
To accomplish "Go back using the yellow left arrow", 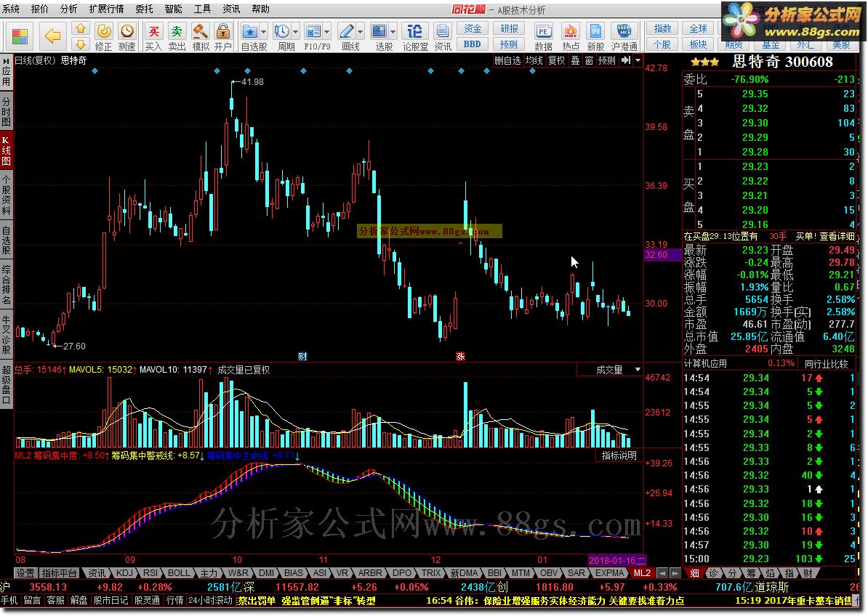I will pyautogui.click(x=52, y=36).
